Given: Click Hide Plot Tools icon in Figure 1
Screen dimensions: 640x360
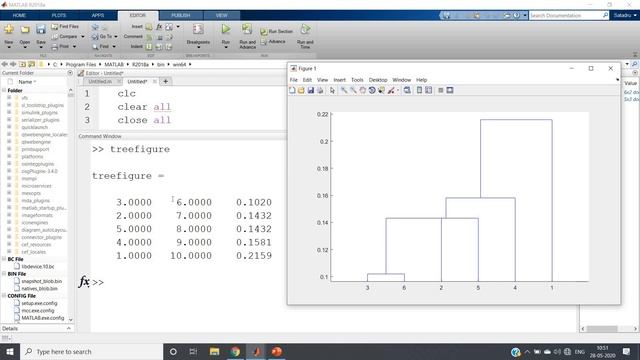Looking at the screenshot, I should pyautogui.click(x=440, y=90).
